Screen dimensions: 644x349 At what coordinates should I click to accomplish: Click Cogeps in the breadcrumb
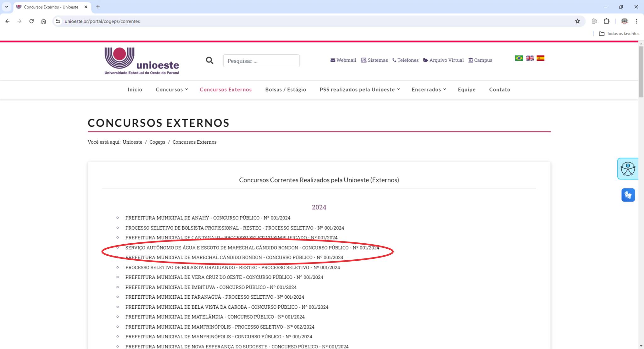tap(157, 142)
